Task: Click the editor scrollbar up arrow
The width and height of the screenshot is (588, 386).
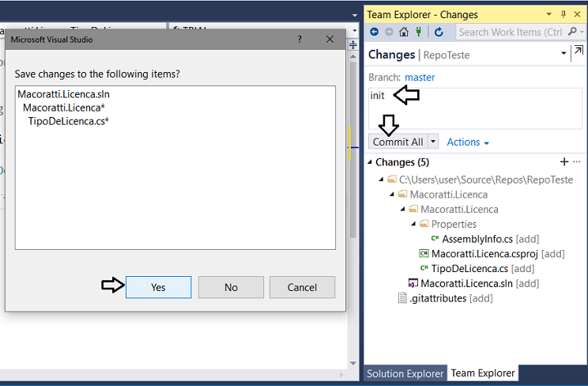Action: [352, 56]
